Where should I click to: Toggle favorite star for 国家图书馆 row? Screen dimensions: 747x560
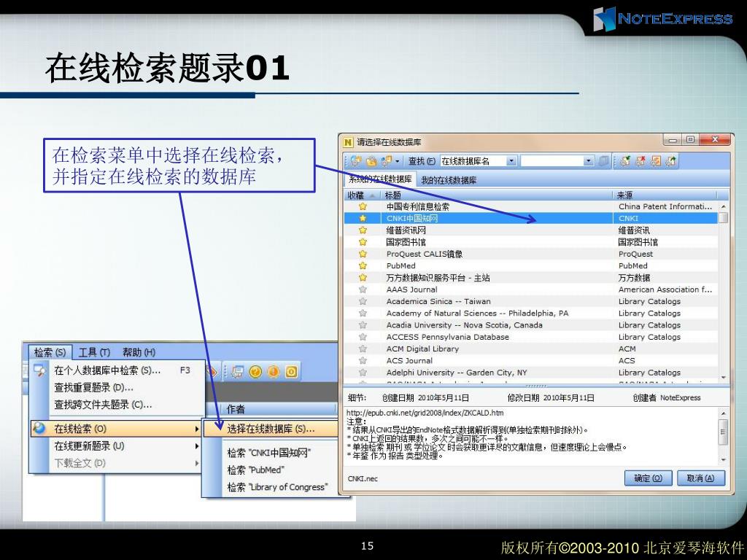pos(363,242)
